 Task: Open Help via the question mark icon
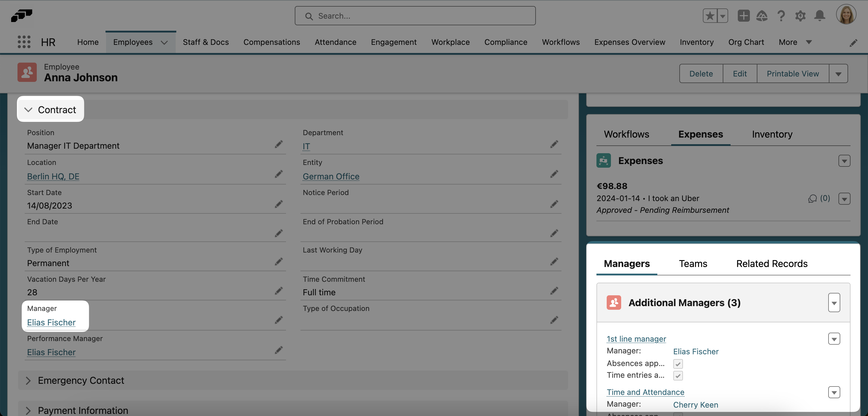point(781,16)
